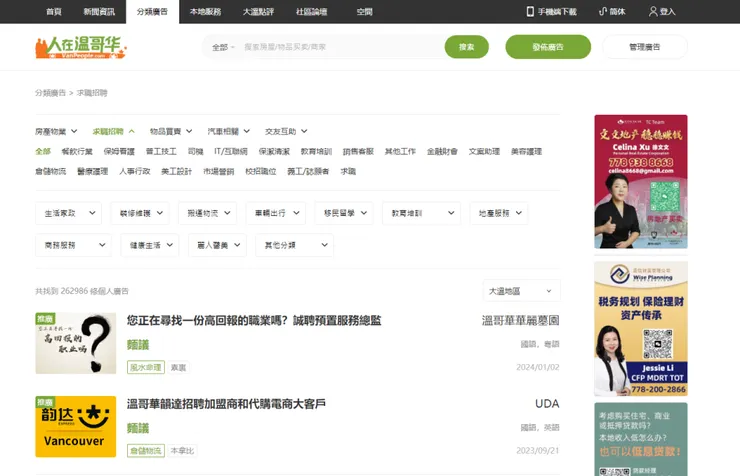Filter by 其他工作 subcategory
This screenshot has width=740, height=476.
click(400, 151)
